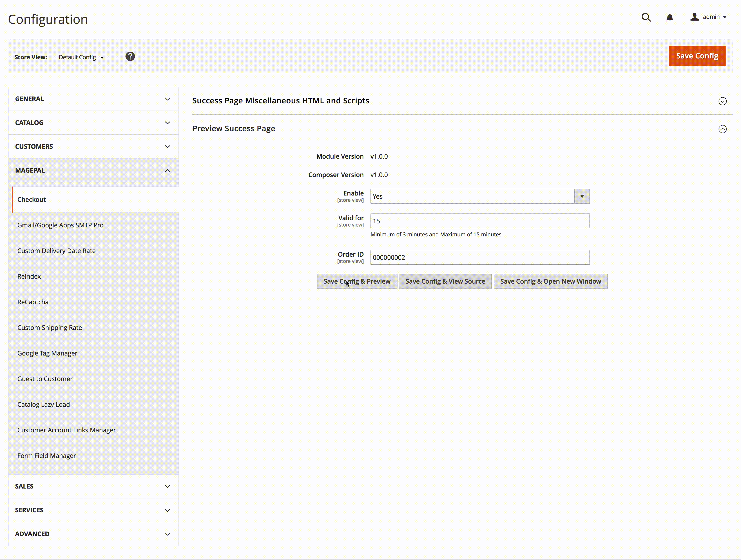This screenshot has width=741, height=560.
Task: Click Save Config & Preview button
Action: (357, 281)
